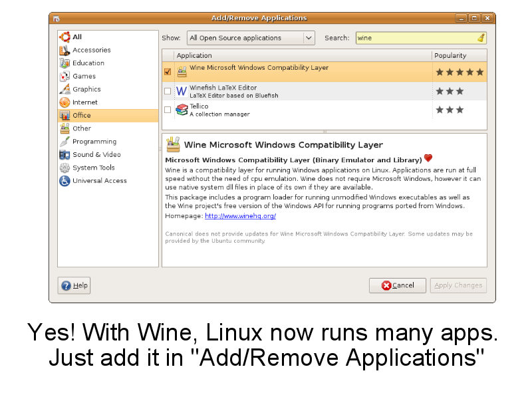Click the Office category icon
Screen dimensions: 532x399
[65, 115]
